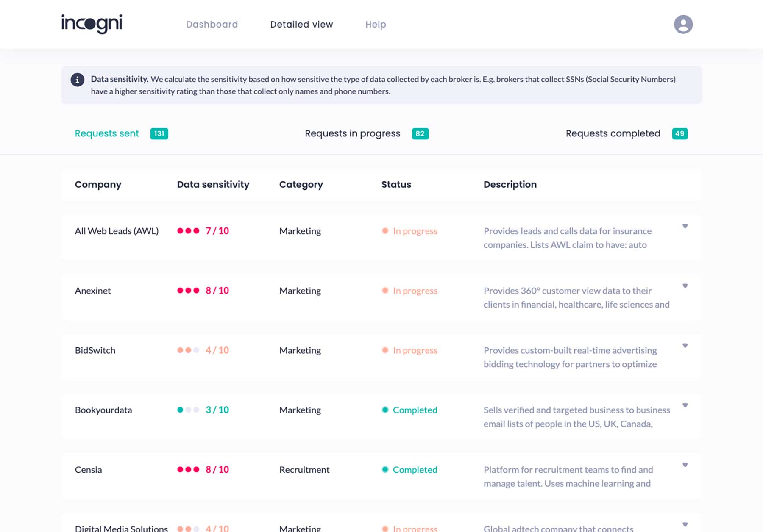Expand the Bookyourdata row
This screenshot has width=763, height=532.
(685, 405)
